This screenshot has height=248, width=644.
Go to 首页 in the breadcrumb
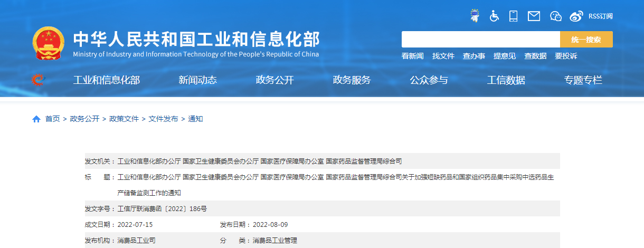(53, 119)
